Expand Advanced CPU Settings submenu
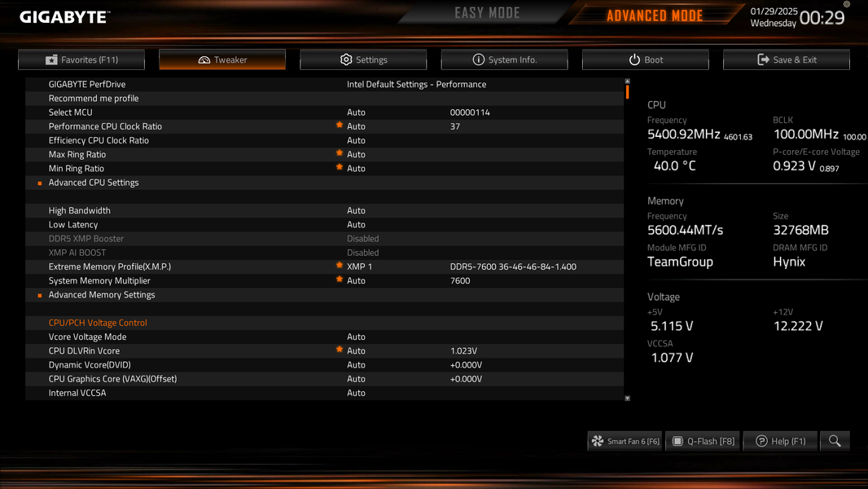Image resolution: width=868 pixels, height=489 pixels. [94, 183]
